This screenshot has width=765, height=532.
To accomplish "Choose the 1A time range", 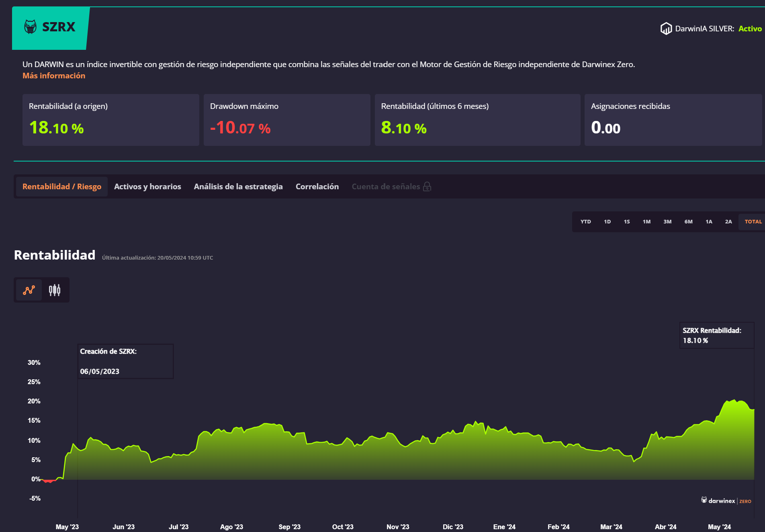I will click(709, 221).
